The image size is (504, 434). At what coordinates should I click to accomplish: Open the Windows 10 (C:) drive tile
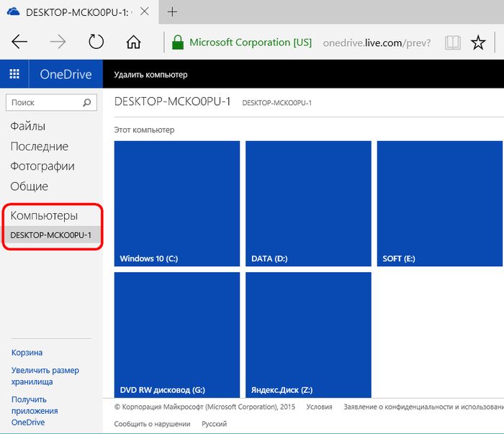click(x=177, y=204)
